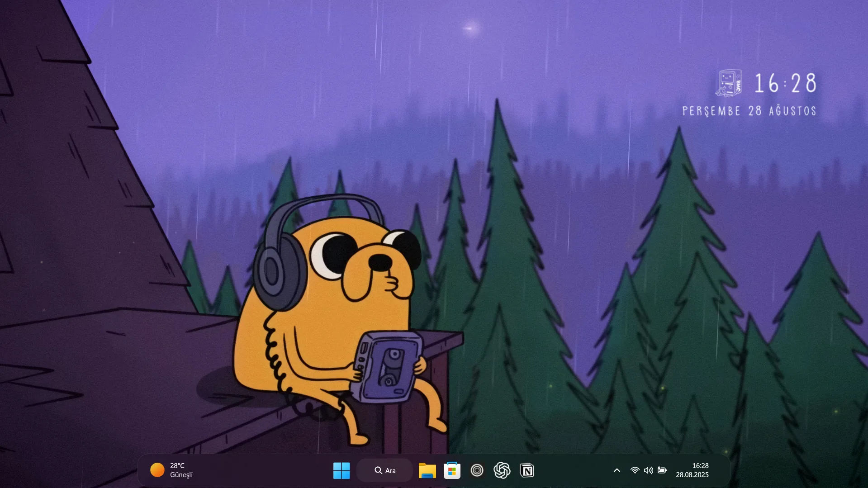868x488 pixels.
Task: Open the concentric-circle app on the taskbar
Action: click(477, 470)
